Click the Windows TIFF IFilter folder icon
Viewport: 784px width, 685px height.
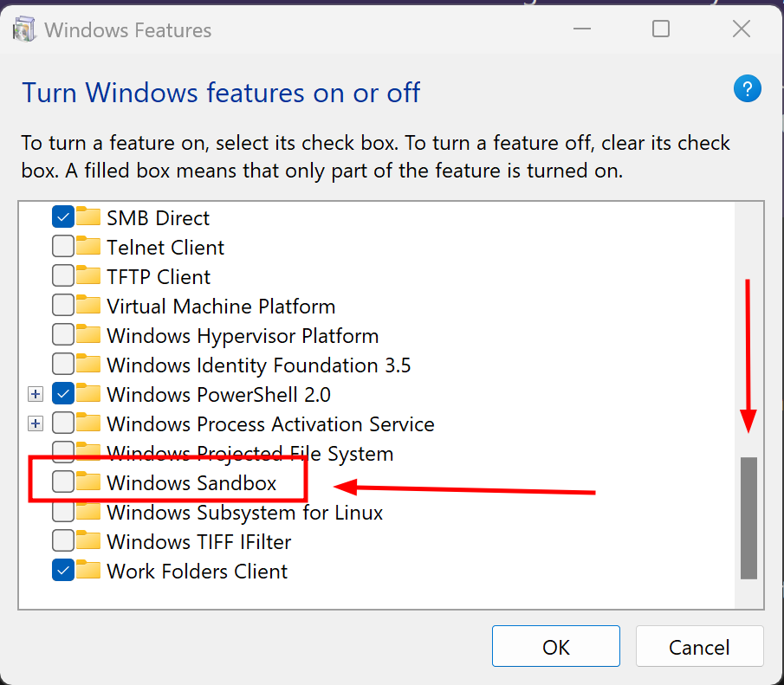[88, 540]
